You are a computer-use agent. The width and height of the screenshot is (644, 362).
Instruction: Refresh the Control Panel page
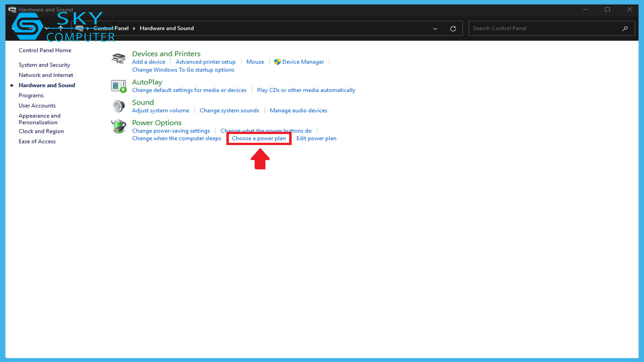(452, 28)
